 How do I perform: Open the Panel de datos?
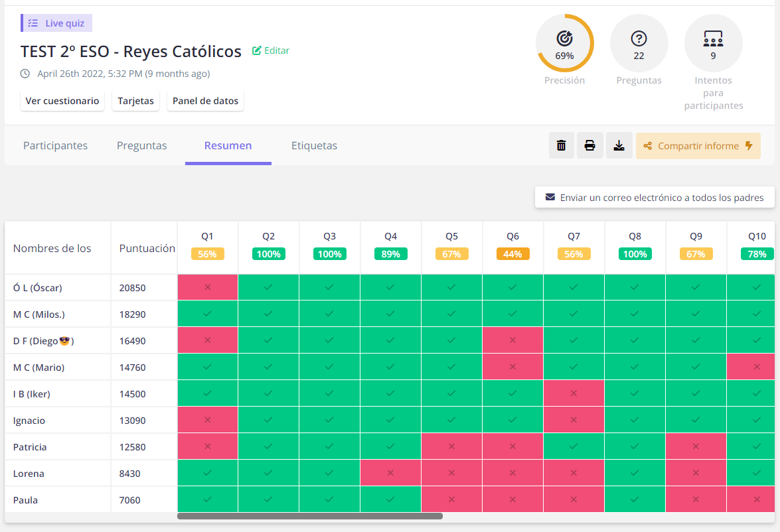tap(205, 101)
